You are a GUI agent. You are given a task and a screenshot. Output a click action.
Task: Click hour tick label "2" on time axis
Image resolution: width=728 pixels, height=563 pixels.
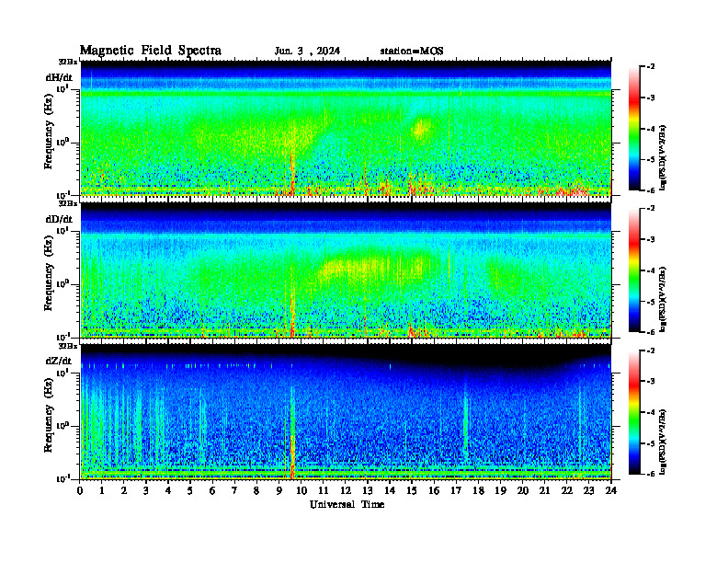point(124,490)
